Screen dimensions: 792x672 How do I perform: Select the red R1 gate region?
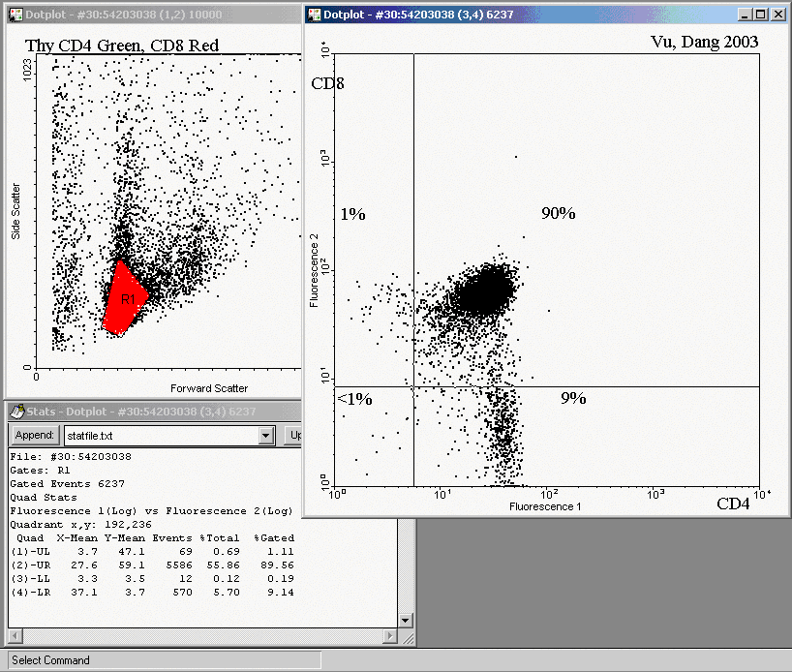click(x=124, y=298)
